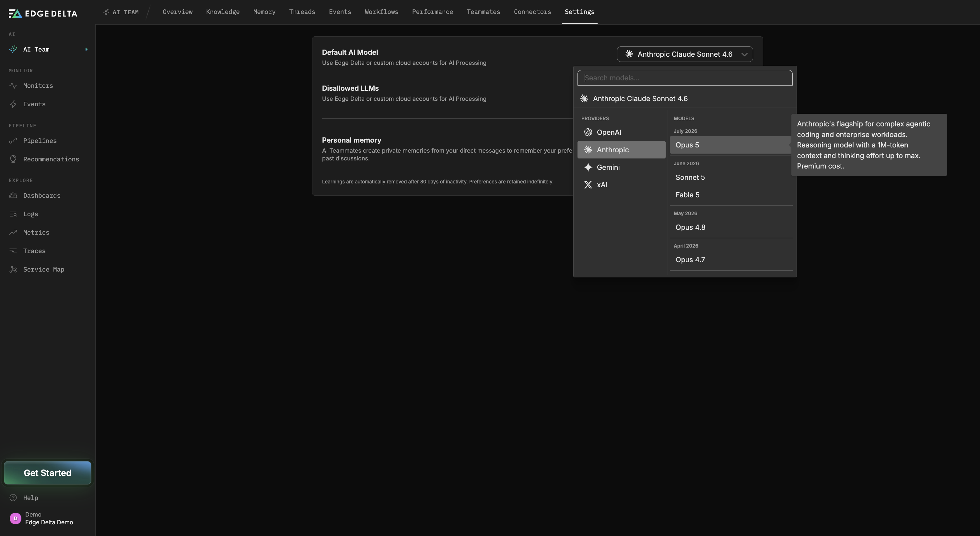
Task: Choose the Opus 4.8 model
Action: click(x=730, y=227)
